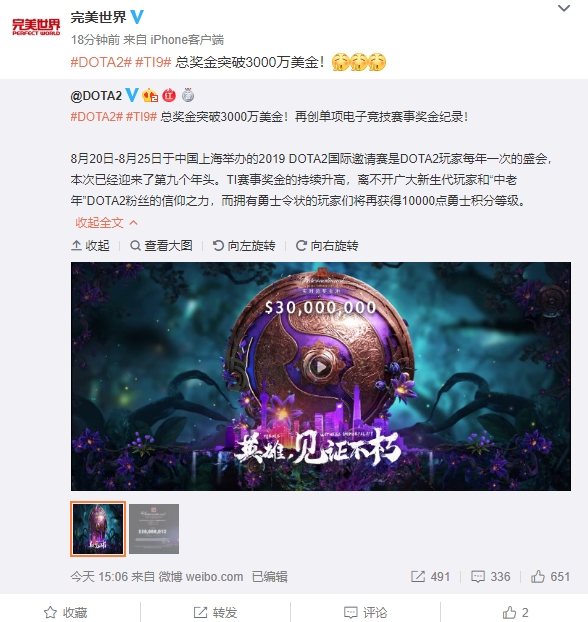The width and height of the screenshot is (588, 622).
Task: Click the 完美世界 Perfect World avatar logo
Action: (36, 27)
